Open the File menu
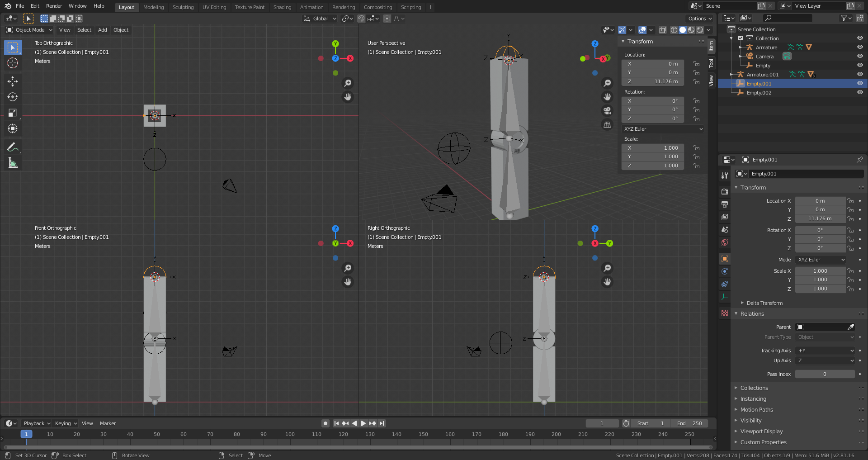 pos(20,6)
